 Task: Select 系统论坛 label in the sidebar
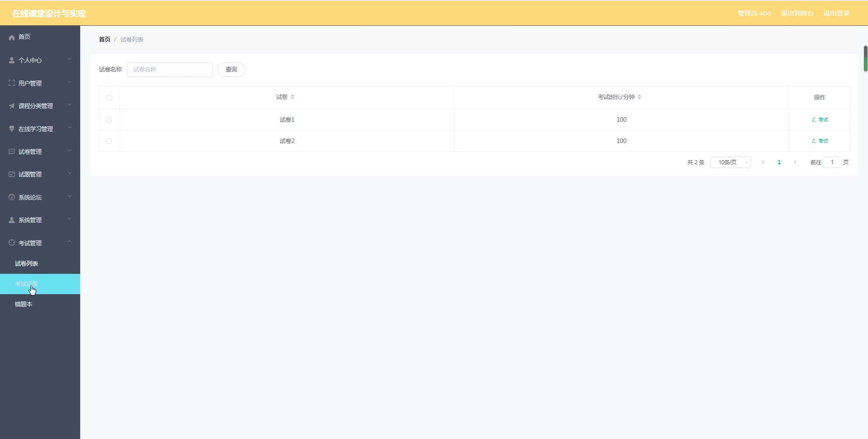(30, 197)
